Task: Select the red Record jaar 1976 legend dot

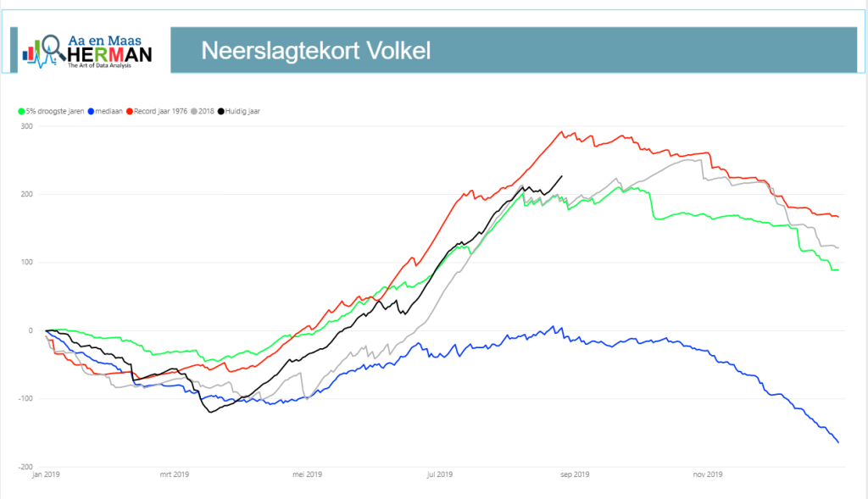Action: click(x=130, y=111)
